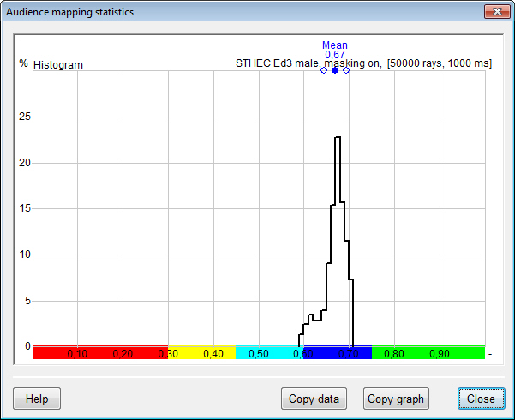Click the % axis unit label
This screenshot has height=420, width=515.
pos(23,63)
